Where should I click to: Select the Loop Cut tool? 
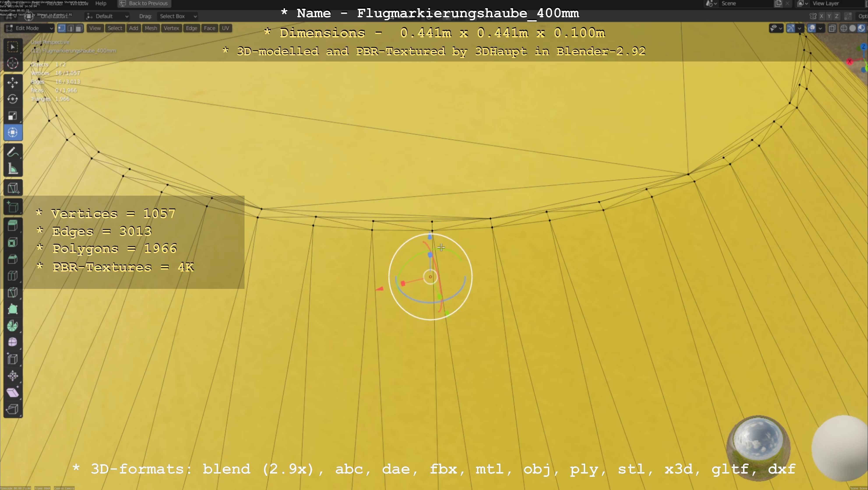pyautogui.click(x=13, y=276)
